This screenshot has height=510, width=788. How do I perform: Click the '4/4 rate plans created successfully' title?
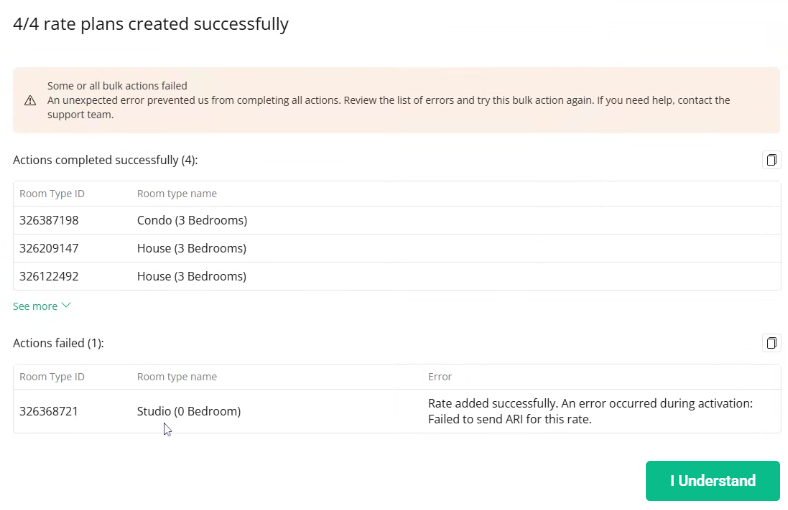pos(150,24)
